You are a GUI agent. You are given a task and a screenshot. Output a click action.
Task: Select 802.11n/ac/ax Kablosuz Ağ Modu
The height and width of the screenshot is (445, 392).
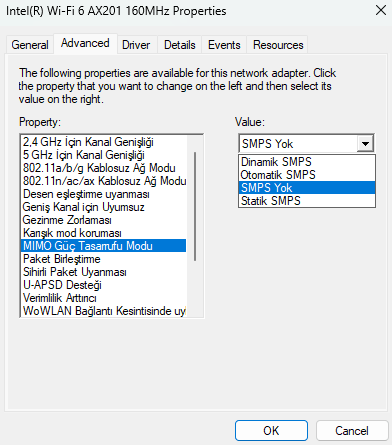click(104, 181)
